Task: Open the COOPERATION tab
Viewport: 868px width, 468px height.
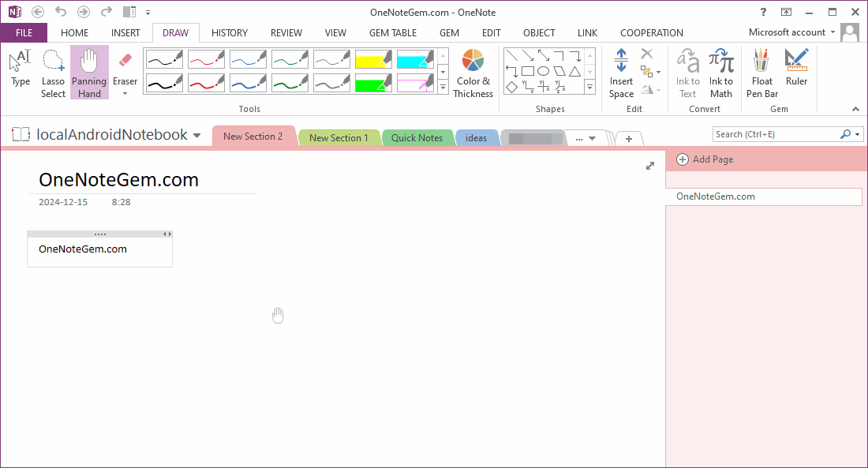Action: pyautogui.click(x=652, y=32)
